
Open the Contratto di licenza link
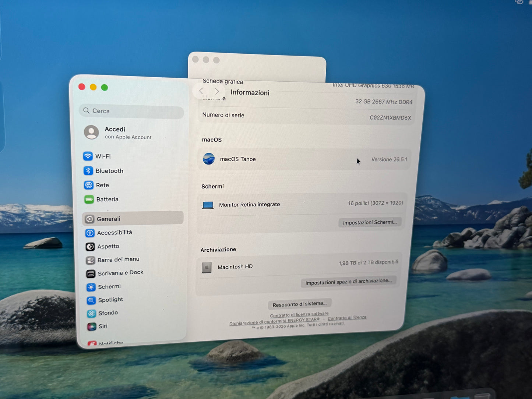pos(347,318)
